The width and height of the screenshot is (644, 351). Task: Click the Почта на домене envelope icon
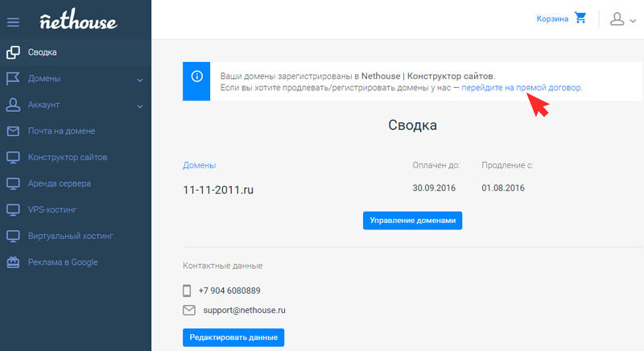[13, 131]
